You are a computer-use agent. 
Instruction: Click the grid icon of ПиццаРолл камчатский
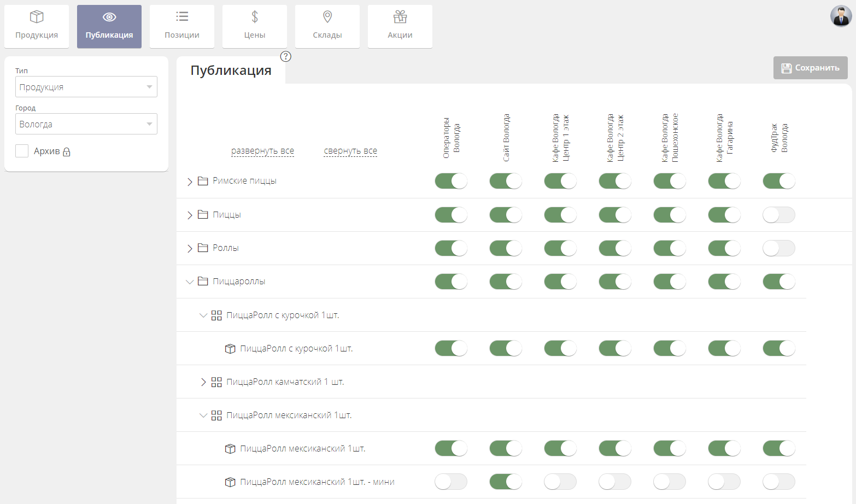click(x=216, y=382)
